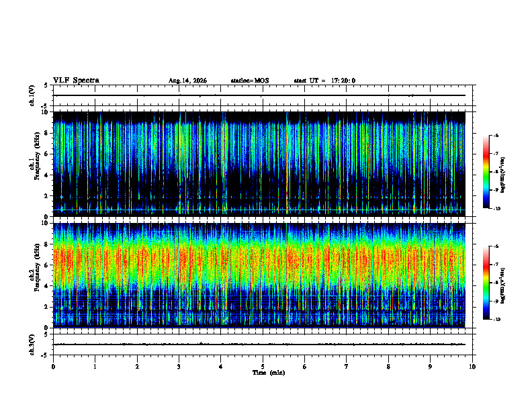532x411 pixels.
Task: Click the "VLF Spectra" plot title
Action: point(76,81)
